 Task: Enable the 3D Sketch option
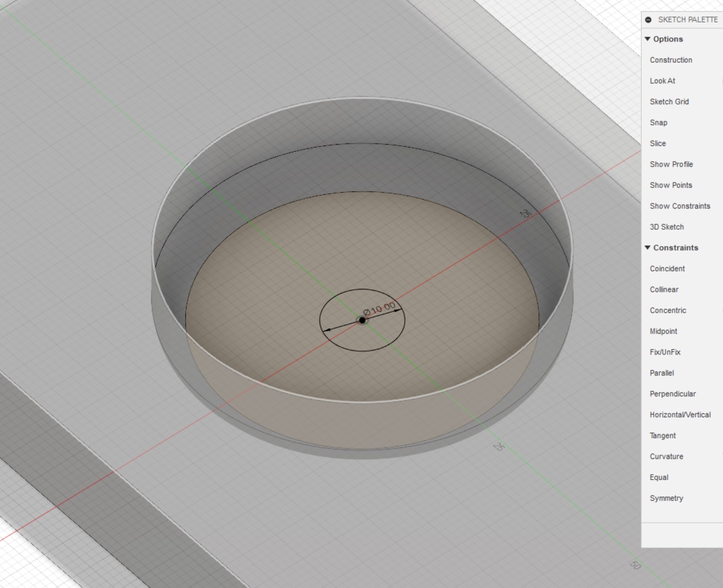tap(666, 227)
